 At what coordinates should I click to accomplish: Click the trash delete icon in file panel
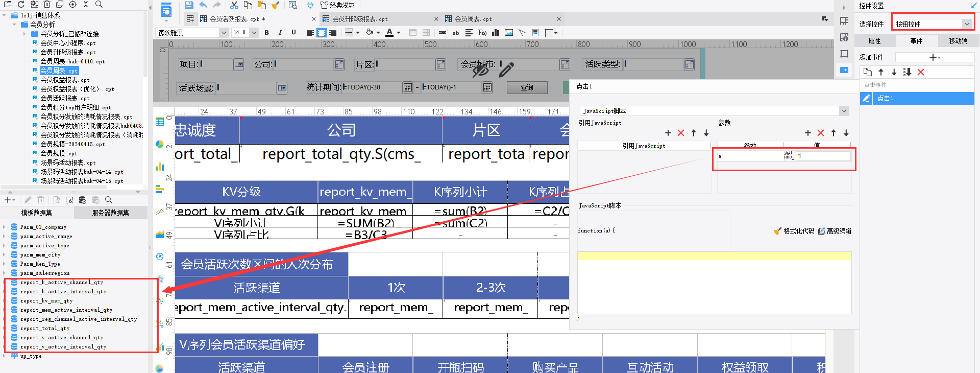pos(47,4)
